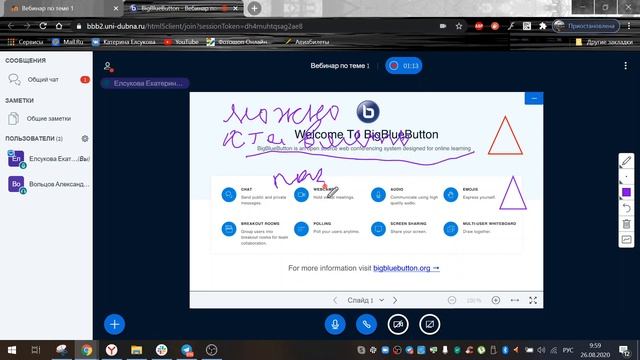
Task: Open the Chrome menu three dots
Action: click(x=629, y=26)
